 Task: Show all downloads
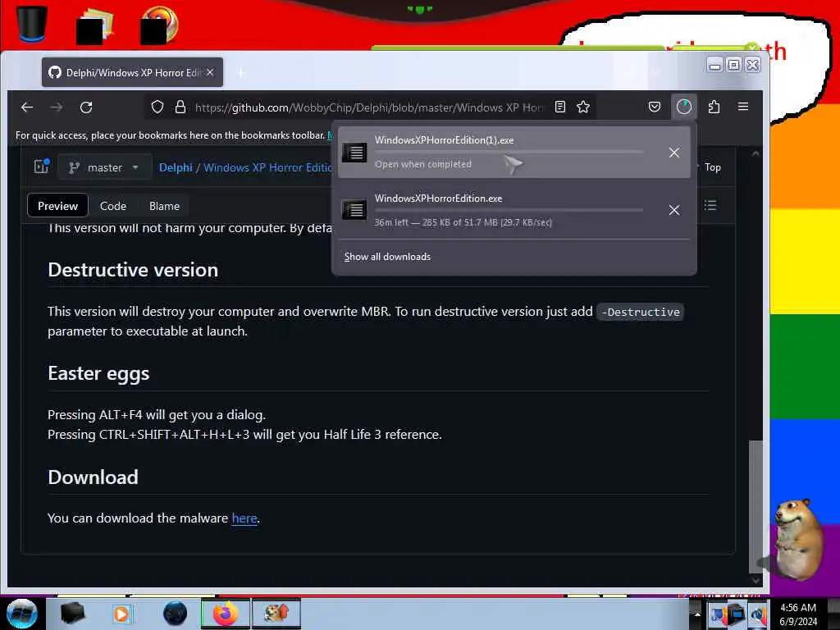[x=387, y=257]
